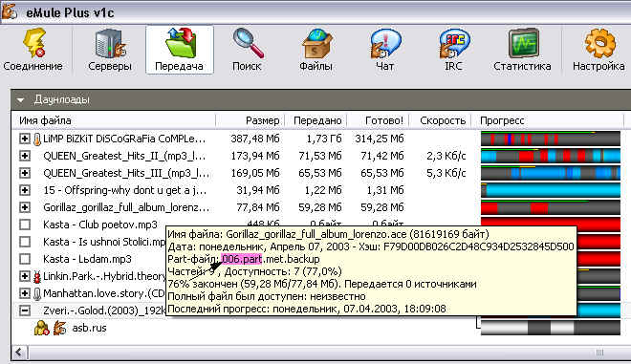
Task: Open the Файлы shared files icon
Action: pyautogui.click(x=315, y=50)
